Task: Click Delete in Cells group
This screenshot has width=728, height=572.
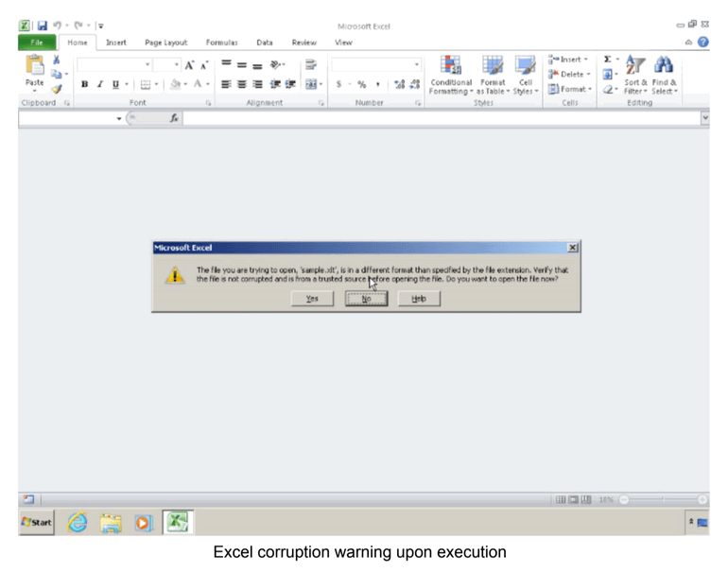Action: [x=569, y=75]
